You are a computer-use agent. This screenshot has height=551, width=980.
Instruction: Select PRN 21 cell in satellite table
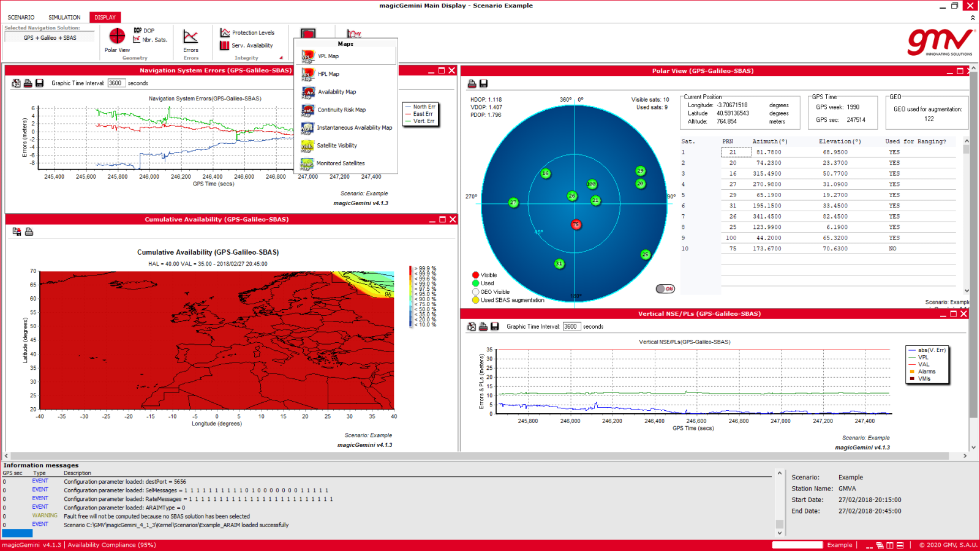(737, 152)
